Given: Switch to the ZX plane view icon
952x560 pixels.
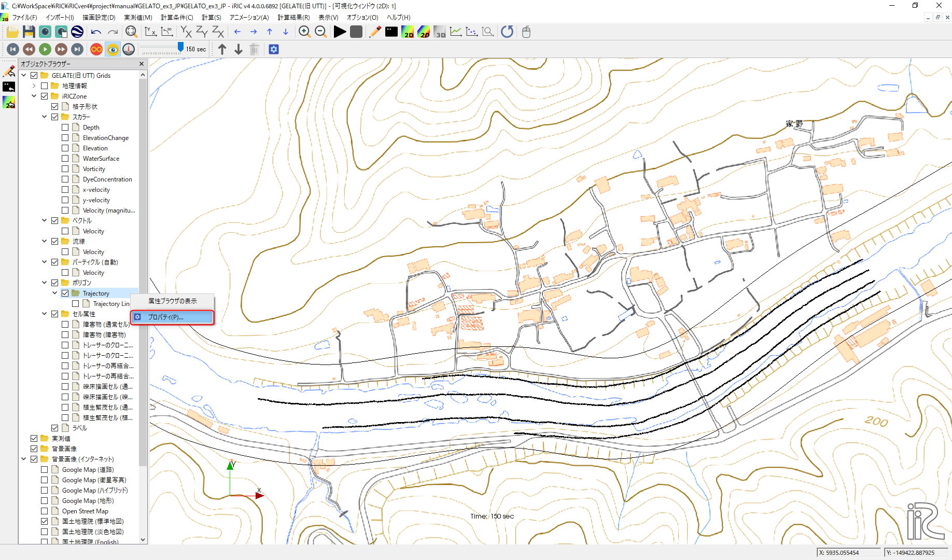Looking at the screenshot, I should [x=218, y=32].
